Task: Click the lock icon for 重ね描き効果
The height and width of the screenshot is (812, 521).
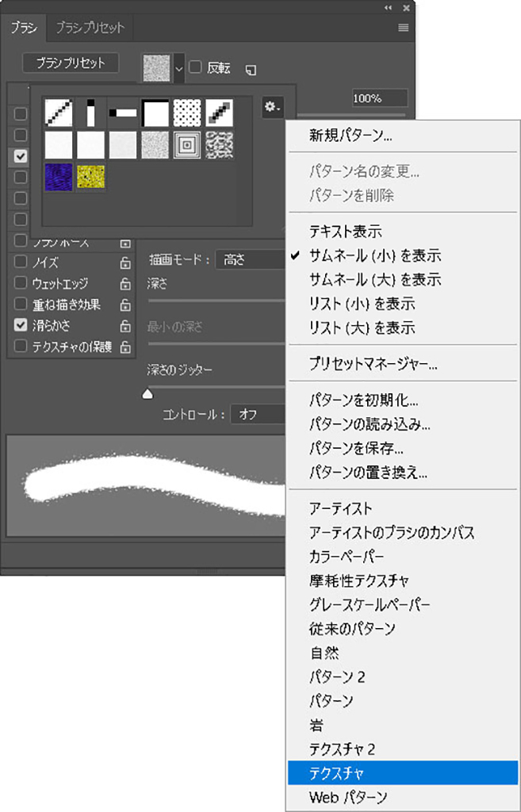Action: [x=125, y=304]
